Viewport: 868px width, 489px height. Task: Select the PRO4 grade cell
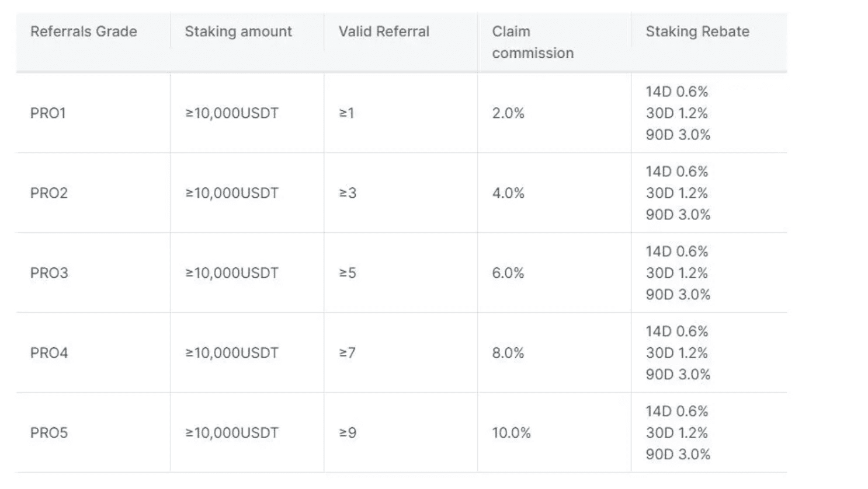pos(49,353)
